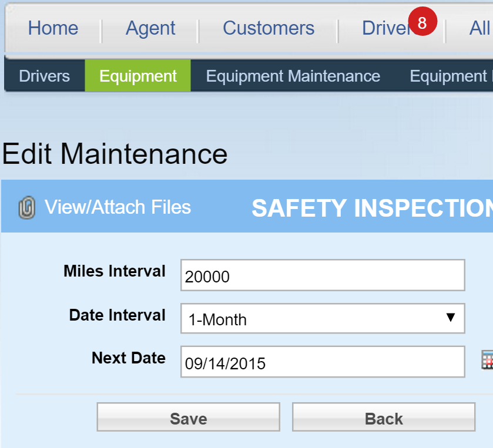Open the View/Attach Files link

click(x=118, y=207)
